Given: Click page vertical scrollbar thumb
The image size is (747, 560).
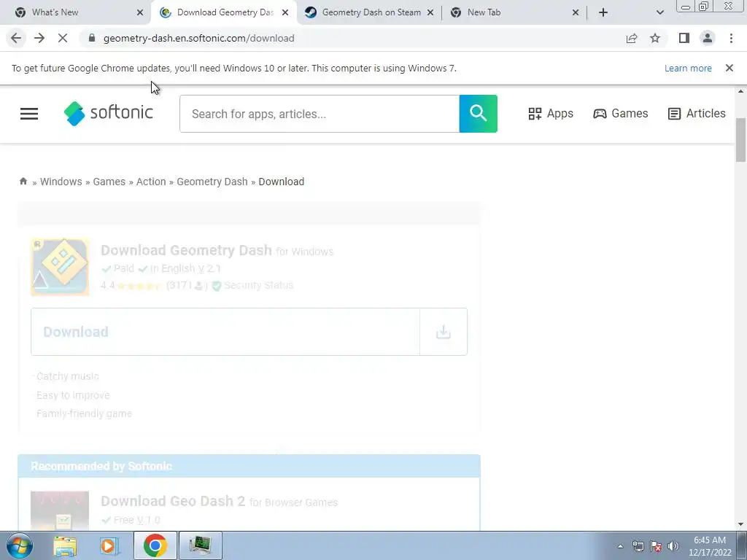Looking at the screenshot, I should coord(740,140).
